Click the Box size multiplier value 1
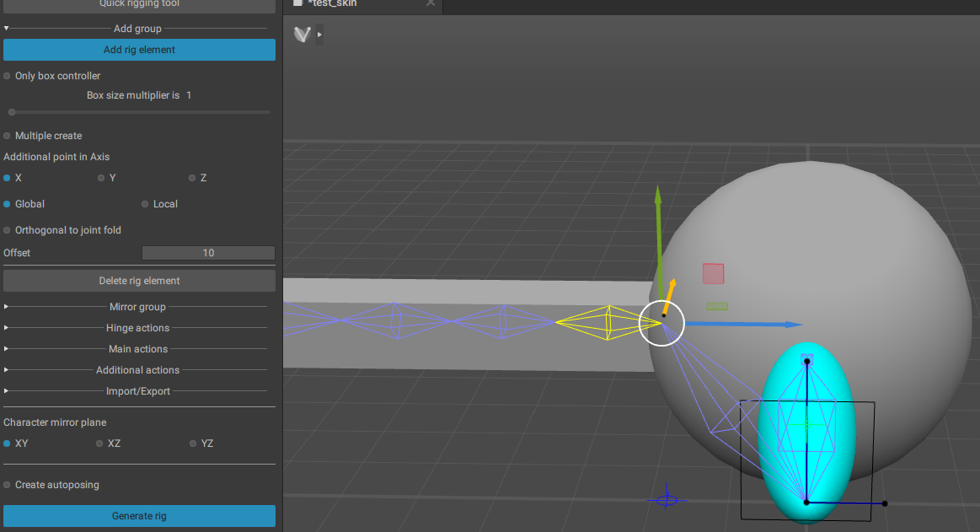This screenshot has width=980, height=532. 189,95
